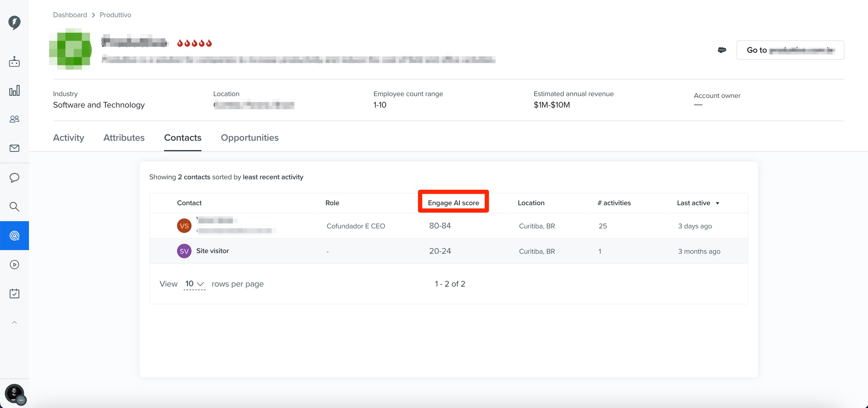Click the company logo thumbnail
The height and width of the screenshot is (408, 868).
70,49
